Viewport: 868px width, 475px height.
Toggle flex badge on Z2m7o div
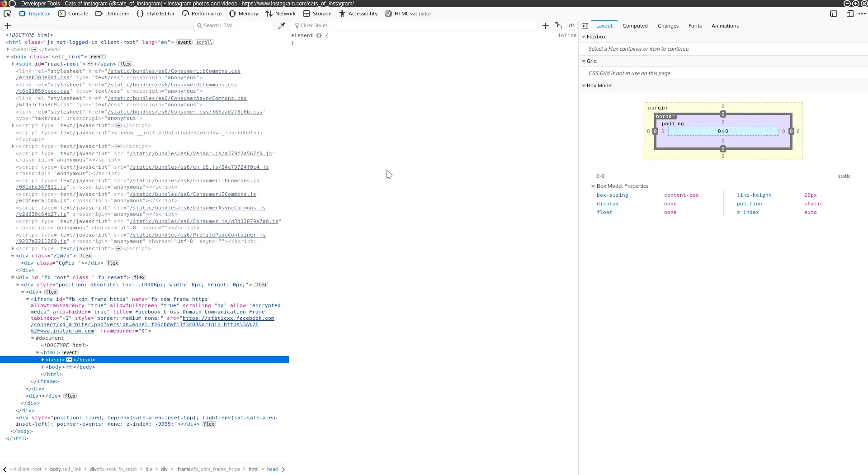85,256
